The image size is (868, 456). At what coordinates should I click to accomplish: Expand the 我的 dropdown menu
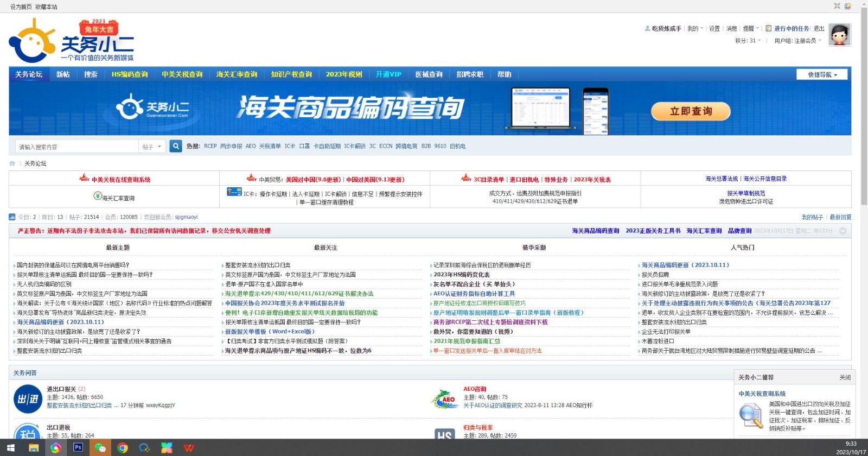[695, 29]
